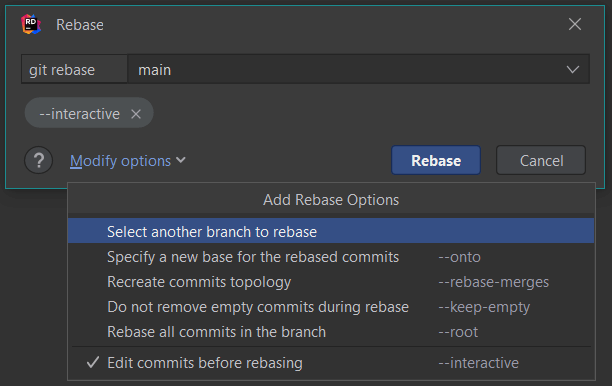Click the --keep-empty flag text

[484, 307]
